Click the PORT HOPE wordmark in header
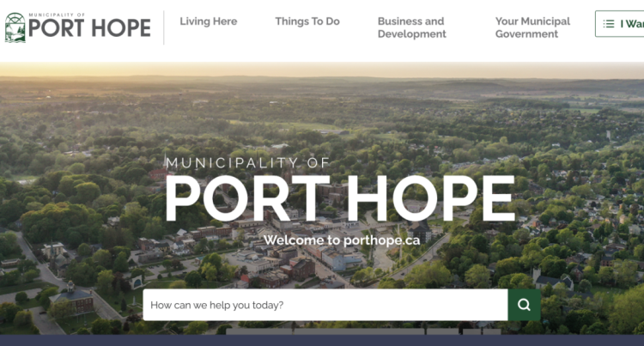The image size is (644, 346). tap(89, 28)
